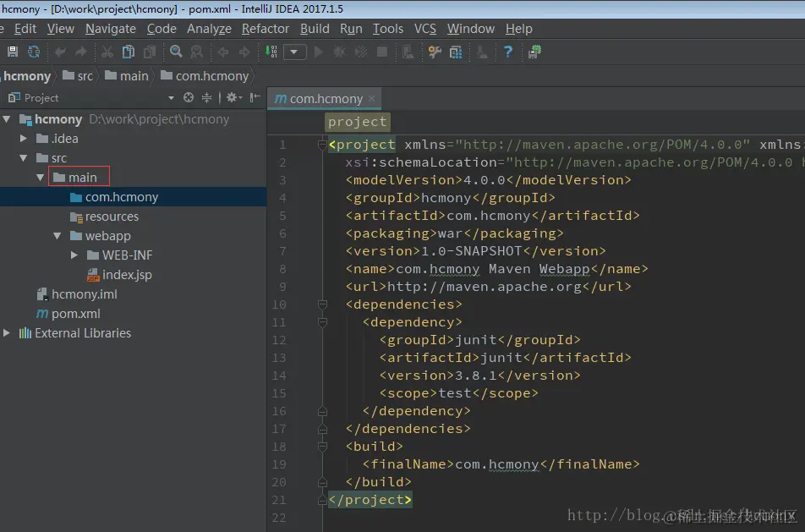Viewport: 805px width, 532px height.
Task: Open Project Structure from the toolbar
Action: pyautogui.click(x=456, y=52)
